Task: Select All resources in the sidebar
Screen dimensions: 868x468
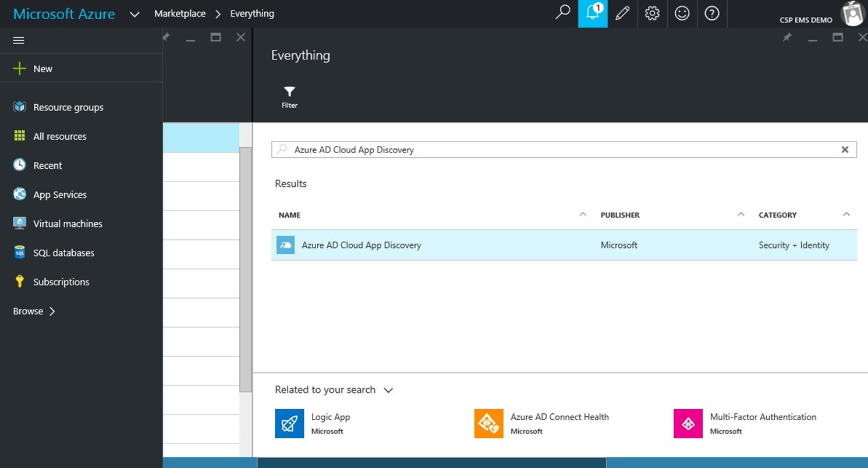Action: 59,136
